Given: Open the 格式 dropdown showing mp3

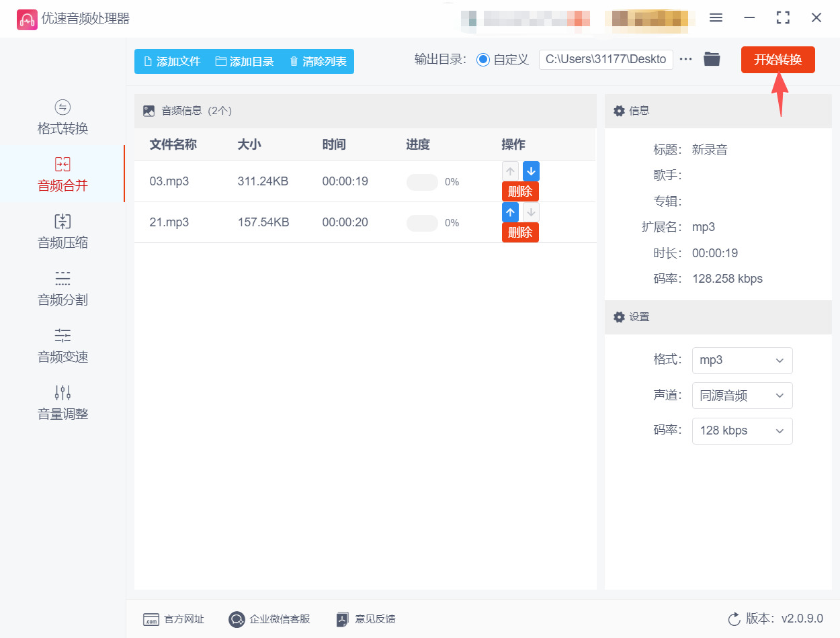Looking at the screenshot, I should pyautogui.click(x=742, y=361).
